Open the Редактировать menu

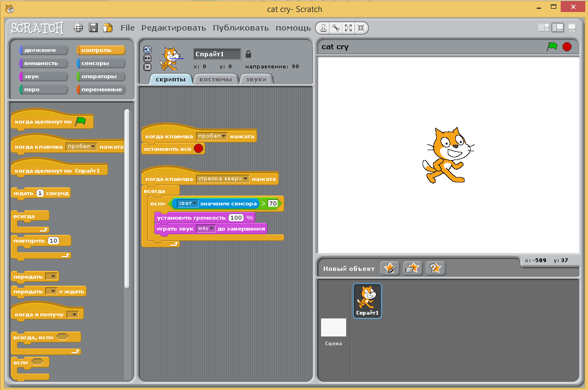[x=174, y=28]
